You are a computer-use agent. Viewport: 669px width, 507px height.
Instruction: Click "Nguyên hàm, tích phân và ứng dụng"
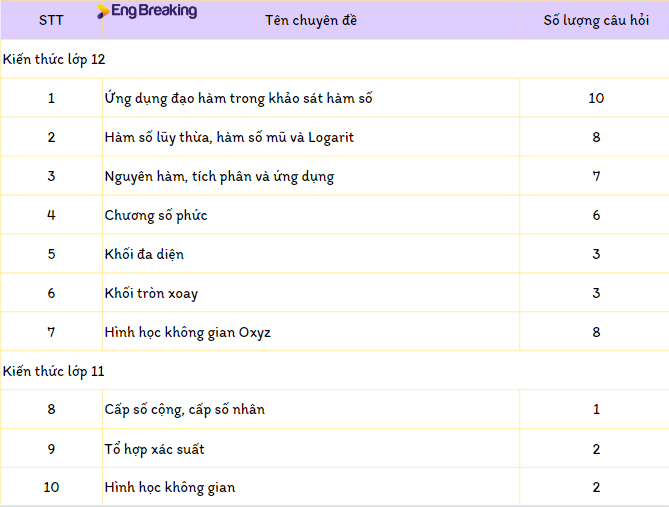pyautogui.click(x=219, y=176)
